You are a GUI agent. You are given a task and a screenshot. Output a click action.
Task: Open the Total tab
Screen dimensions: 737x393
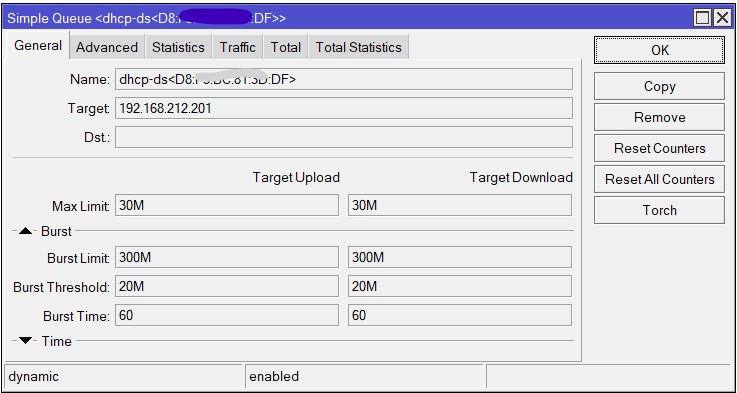(x=285, y=47)
